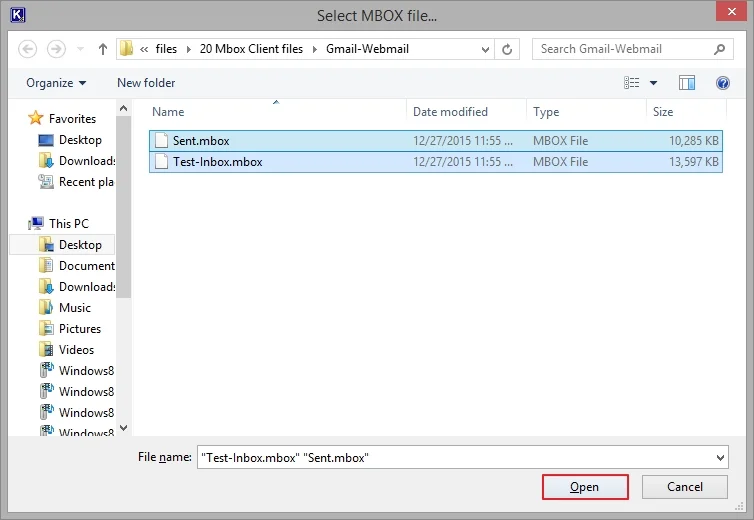
Task: Click the folder icon in address bar
Action: coord(126,49)
